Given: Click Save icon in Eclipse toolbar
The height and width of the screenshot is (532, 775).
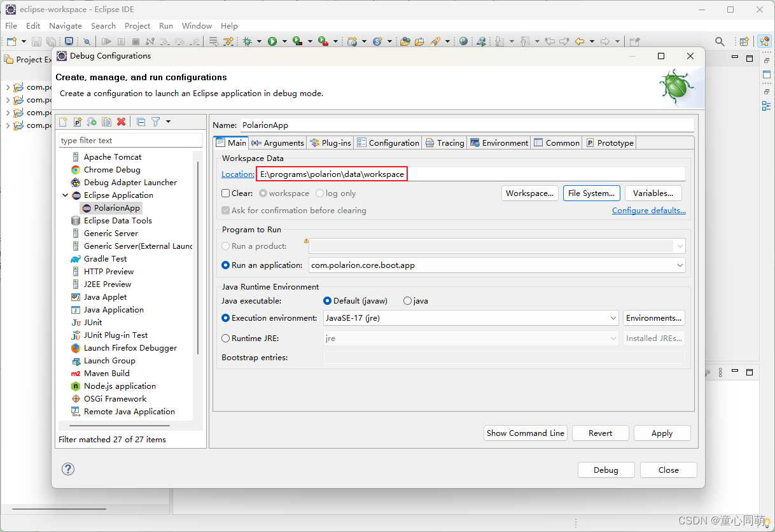Looking at the screenshot, I should click(37, 41).
